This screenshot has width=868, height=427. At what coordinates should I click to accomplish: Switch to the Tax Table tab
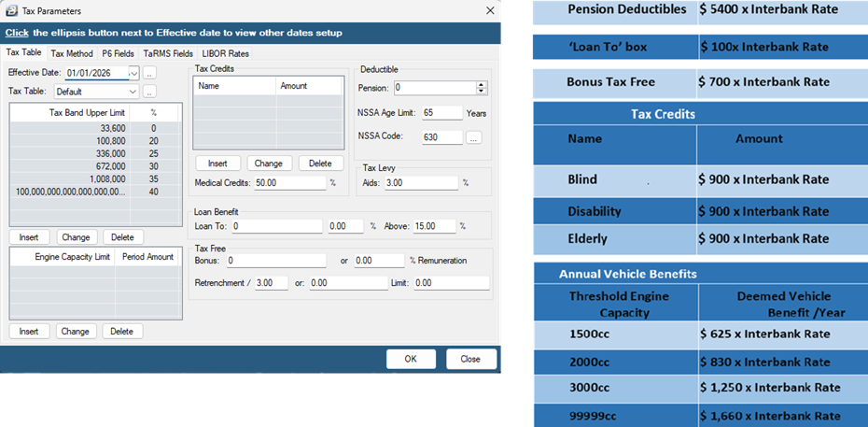[23, 53]
